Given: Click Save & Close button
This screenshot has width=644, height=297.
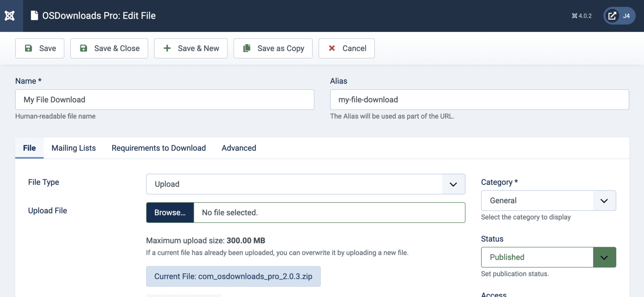Looking at the screenshot, I should pyautogui.click(x=109, y=48).
